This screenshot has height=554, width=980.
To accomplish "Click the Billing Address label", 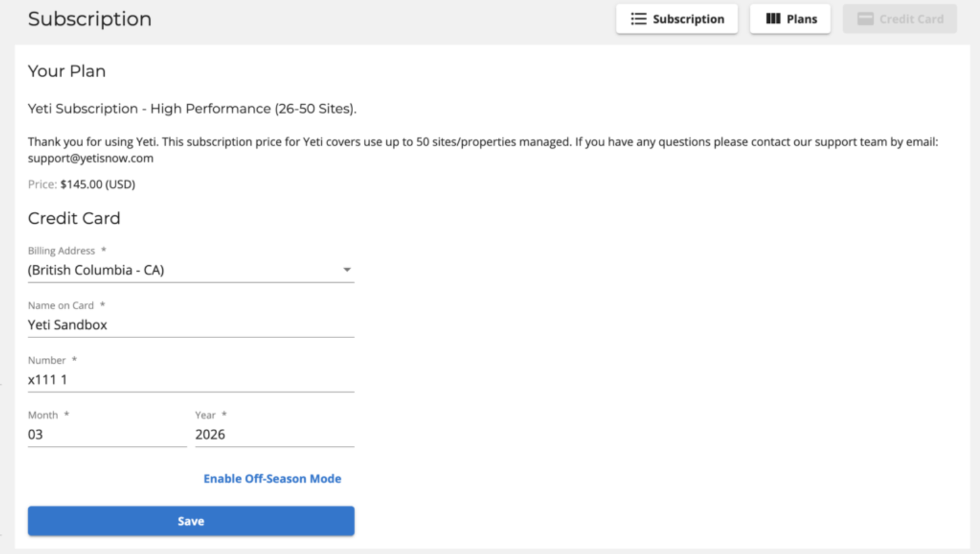I will point(61,251).
